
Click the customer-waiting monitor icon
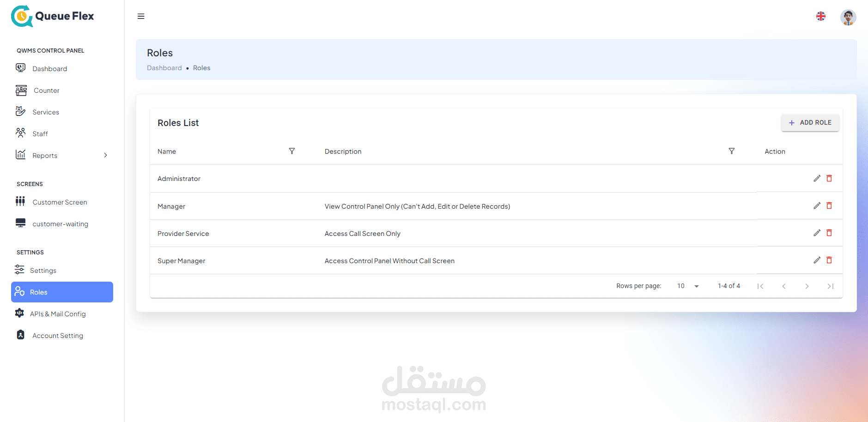pyautogui.click(x=21, y=223)
